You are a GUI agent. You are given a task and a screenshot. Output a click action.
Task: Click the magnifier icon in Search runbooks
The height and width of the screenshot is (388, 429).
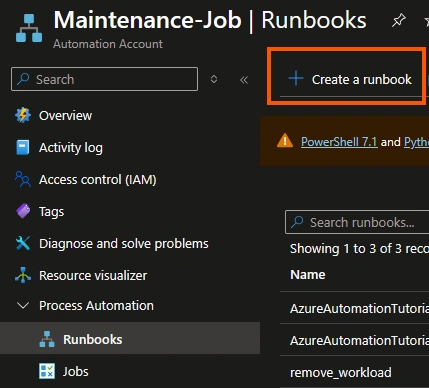[x=297, y=222]
